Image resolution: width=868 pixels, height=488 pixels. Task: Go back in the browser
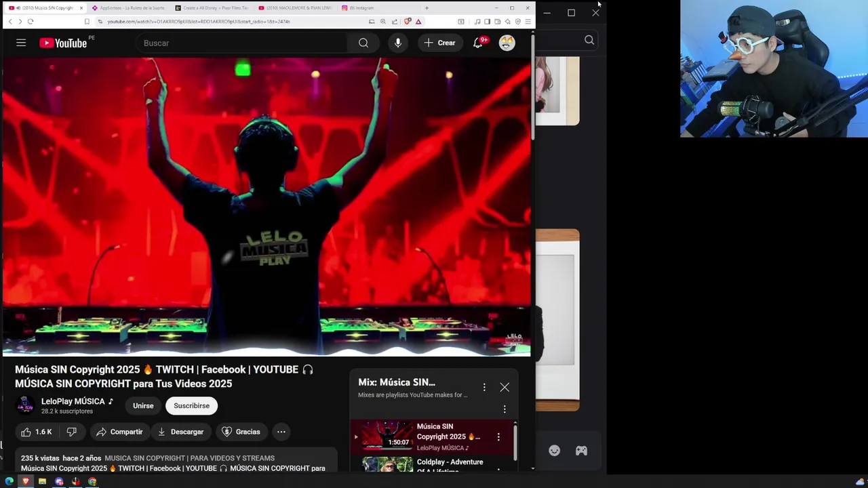(10, 22)
